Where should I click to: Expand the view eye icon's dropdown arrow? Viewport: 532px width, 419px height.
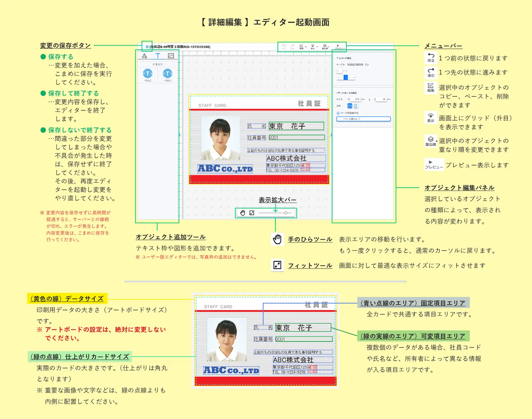317,47
